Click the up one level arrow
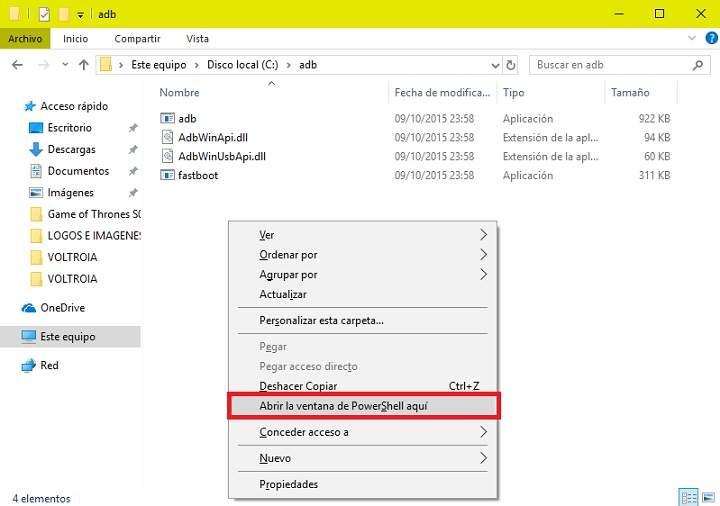 pos(84,65)
